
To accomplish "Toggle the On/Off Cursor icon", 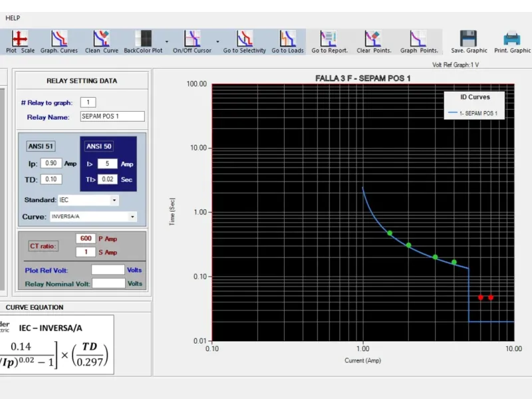I will coord(192,39).
